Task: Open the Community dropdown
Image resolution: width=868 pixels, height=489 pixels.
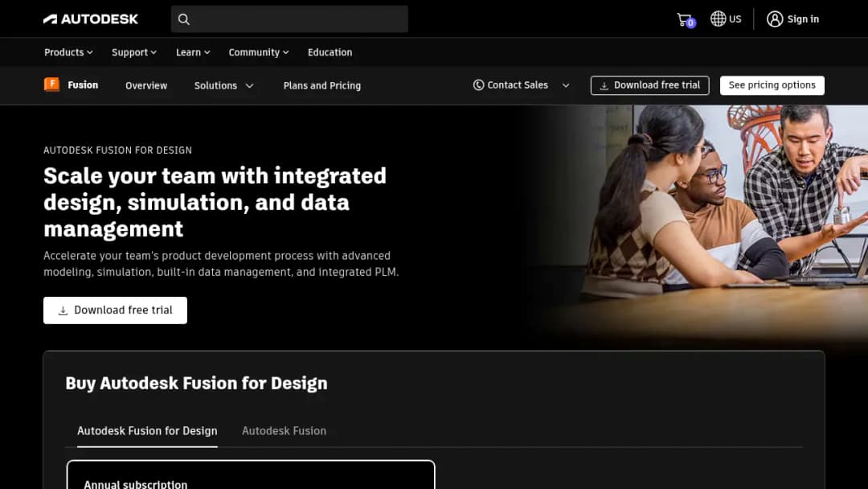Action: coord(259,52)
